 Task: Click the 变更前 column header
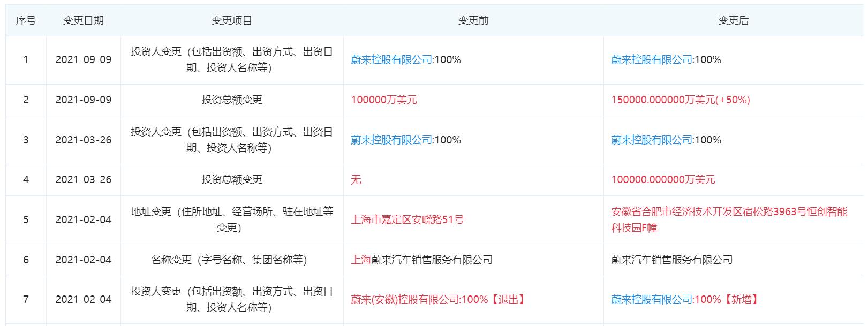(473, 21)
